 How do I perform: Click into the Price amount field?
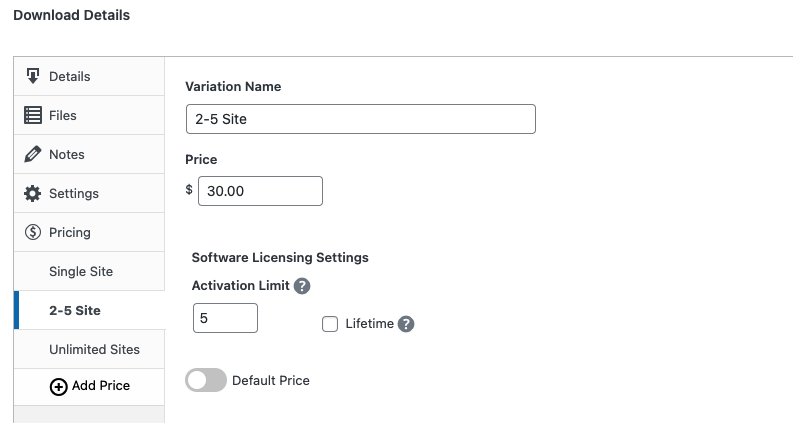coord(260,191)
